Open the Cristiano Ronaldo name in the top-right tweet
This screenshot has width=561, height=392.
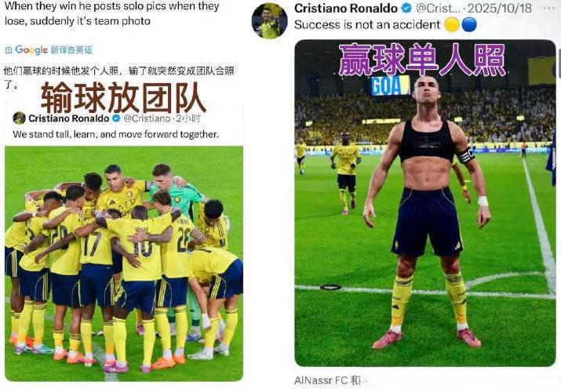[x=345, y=8]
